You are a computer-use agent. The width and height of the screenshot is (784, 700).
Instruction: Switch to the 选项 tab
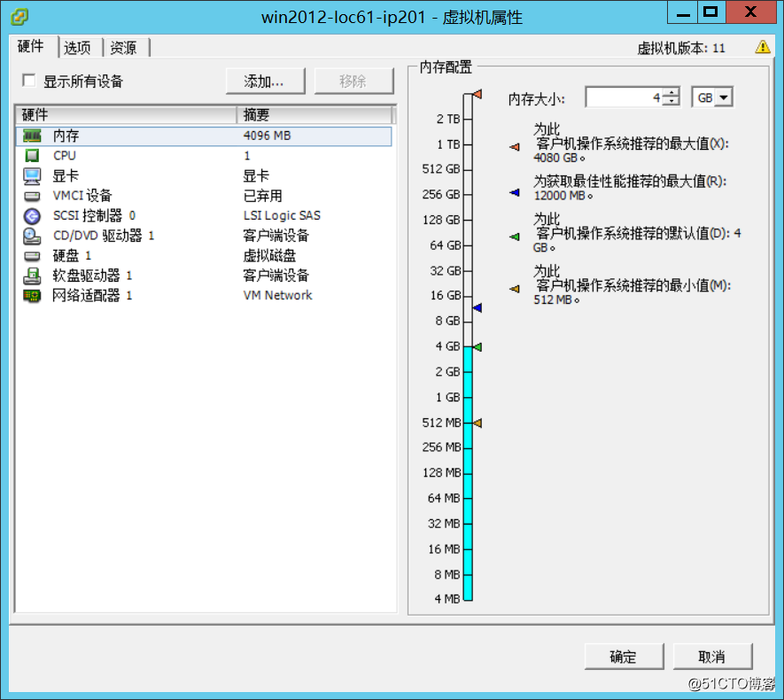point(77,48)
